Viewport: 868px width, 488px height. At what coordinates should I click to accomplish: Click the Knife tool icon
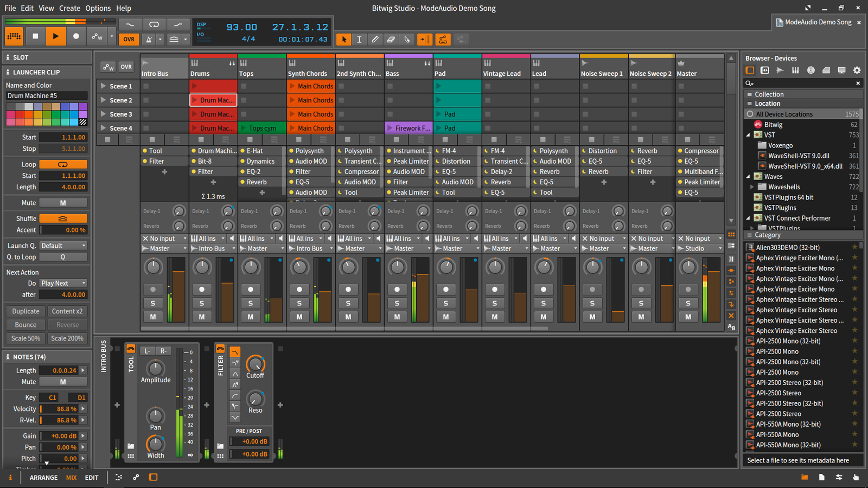click(x=407, y=40)
